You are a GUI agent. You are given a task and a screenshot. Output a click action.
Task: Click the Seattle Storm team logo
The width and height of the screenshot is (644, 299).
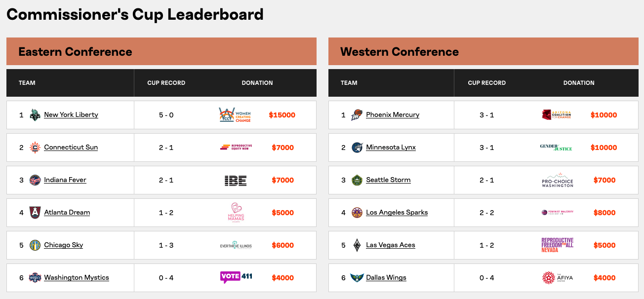(x=357, y=180)
